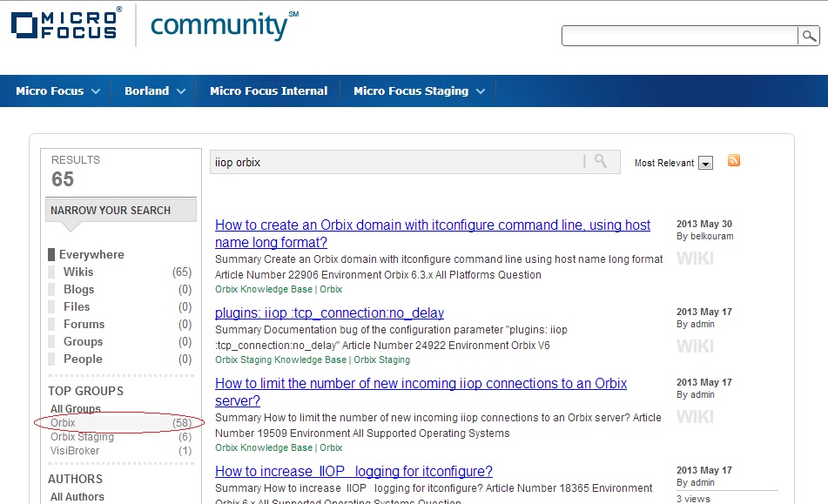
Task: Open Orbix link under third result
Action: point(331,447)
